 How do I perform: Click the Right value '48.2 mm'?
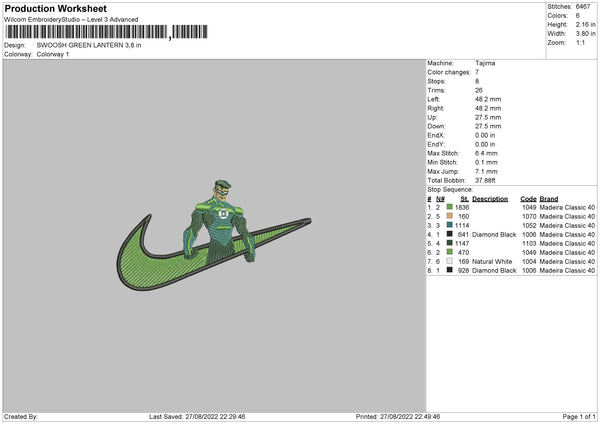488,108
